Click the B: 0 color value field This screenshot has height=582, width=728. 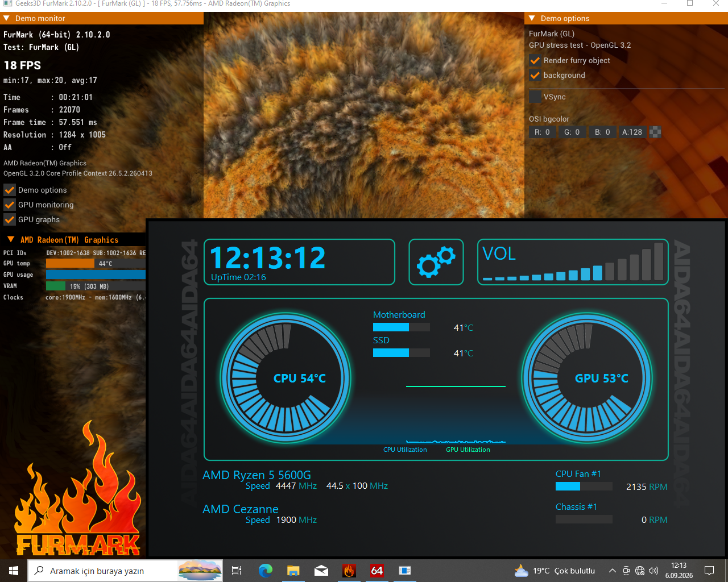[x=602, y=132]
